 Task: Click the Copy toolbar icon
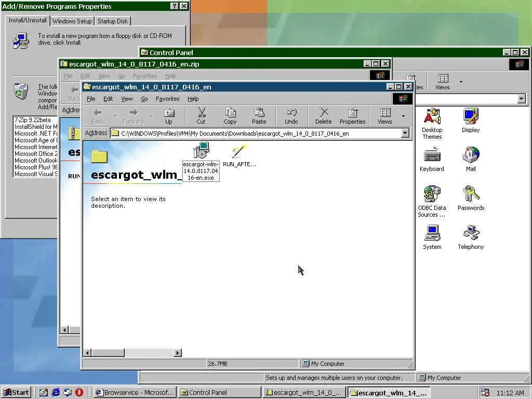coord(230,116)
